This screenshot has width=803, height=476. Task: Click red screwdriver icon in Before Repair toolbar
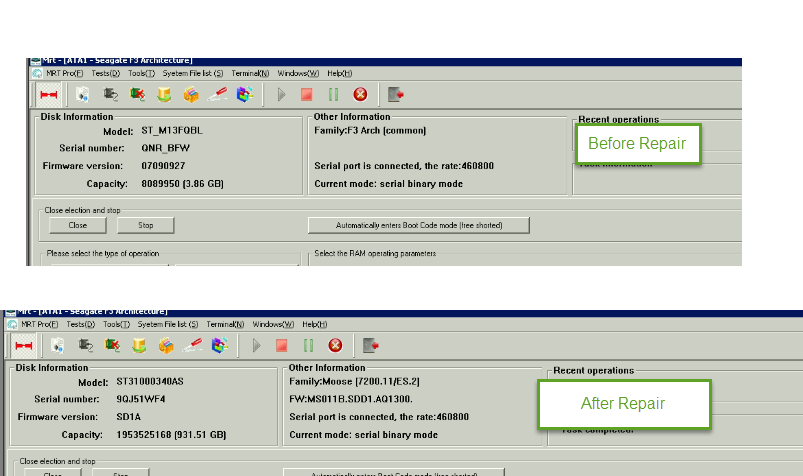click(217, 95)
